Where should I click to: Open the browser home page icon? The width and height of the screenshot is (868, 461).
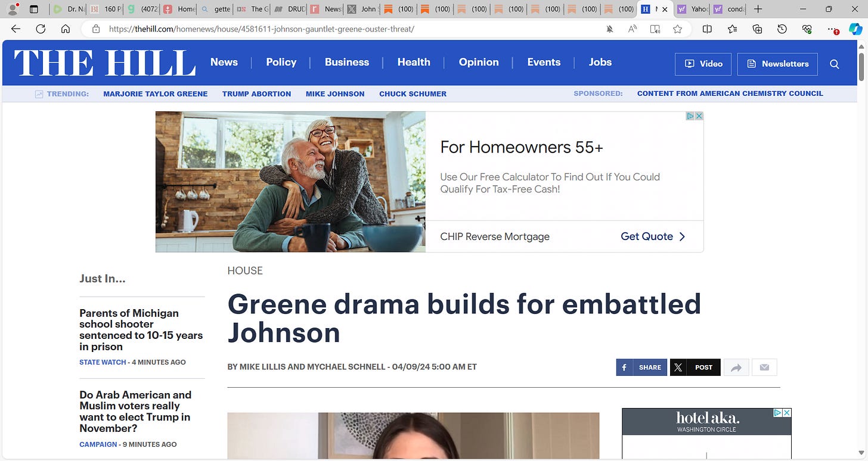[x=66, y=29]
